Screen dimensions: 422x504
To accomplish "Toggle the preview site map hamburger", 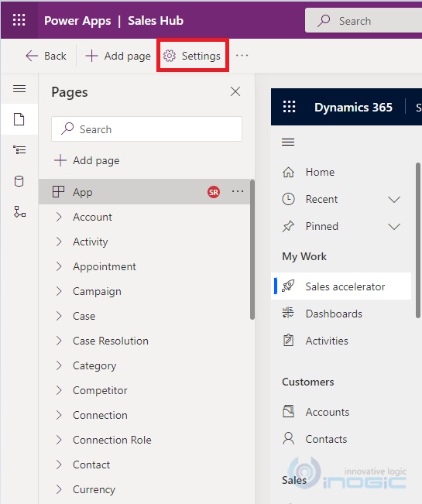I will click(x=288, y=142).
